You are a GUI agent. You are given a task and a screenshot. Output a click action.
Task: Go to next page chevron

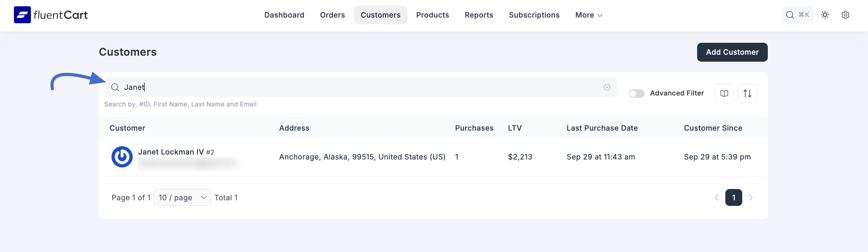coord(751,197)
